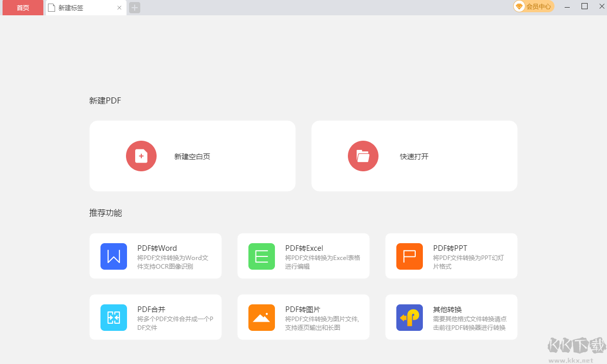The width and height of the screenshot is (607, 364).
Task: Click the 会员中心 crown icon
Action: click(519, 7)
